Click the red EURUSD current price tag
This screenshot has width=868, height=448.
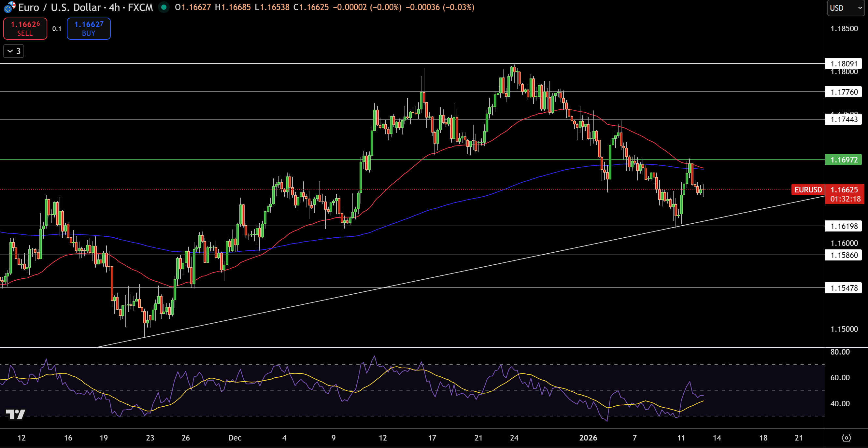(808, 189)
